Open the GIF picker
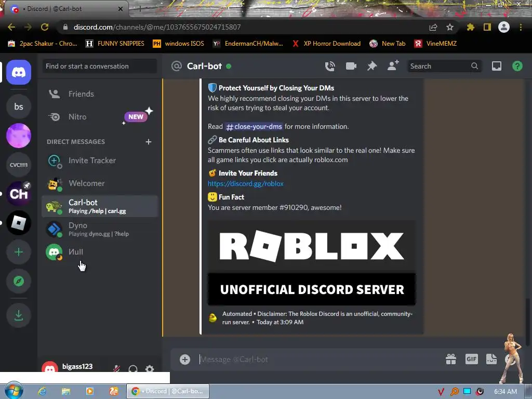The height and width of the screenshot is (399, 532). tap(472, 359)
